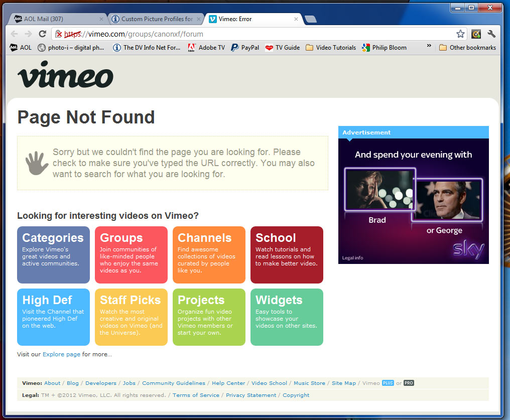Minimize the browser window

click(x=458, y=8)
